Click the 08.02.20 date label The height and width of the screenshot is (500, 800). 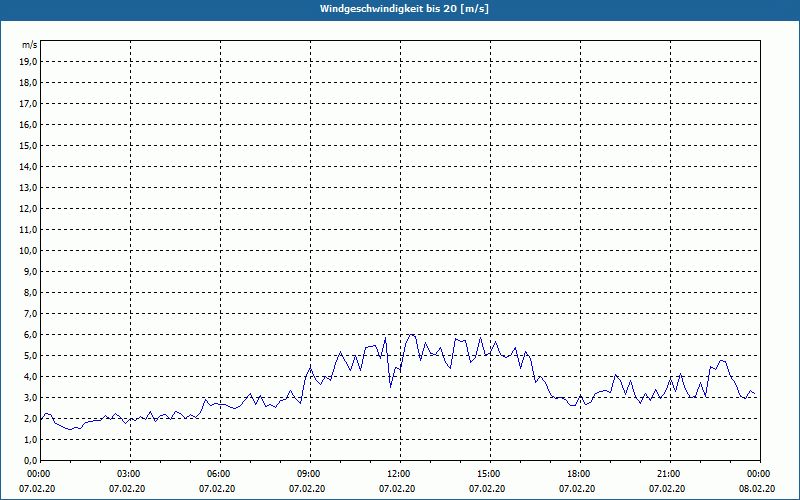pyautogui.click(x=757, y=489)
